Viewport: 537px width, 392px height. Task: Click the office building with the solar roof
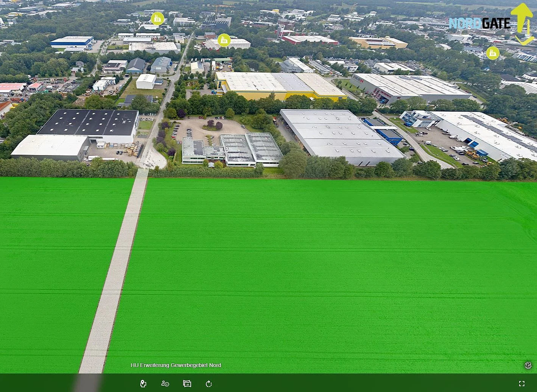point(232,150)
